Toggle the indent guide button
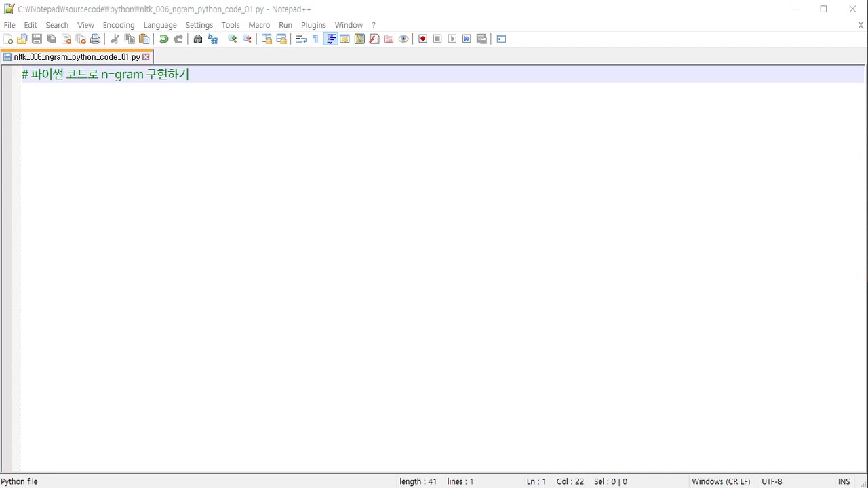Screen dimensions: 868x488 tap(331, 39)
